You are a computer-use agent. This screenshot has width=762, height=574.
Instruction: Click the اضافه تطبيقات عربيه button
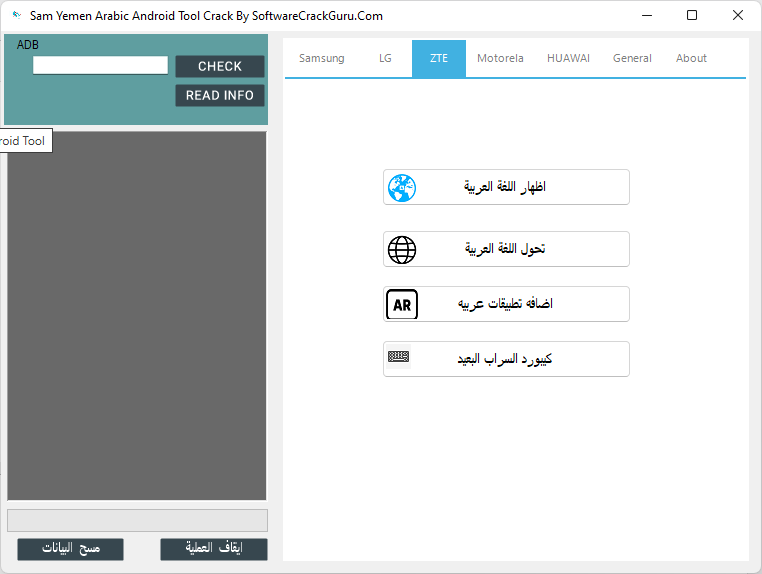coord(506,304)
